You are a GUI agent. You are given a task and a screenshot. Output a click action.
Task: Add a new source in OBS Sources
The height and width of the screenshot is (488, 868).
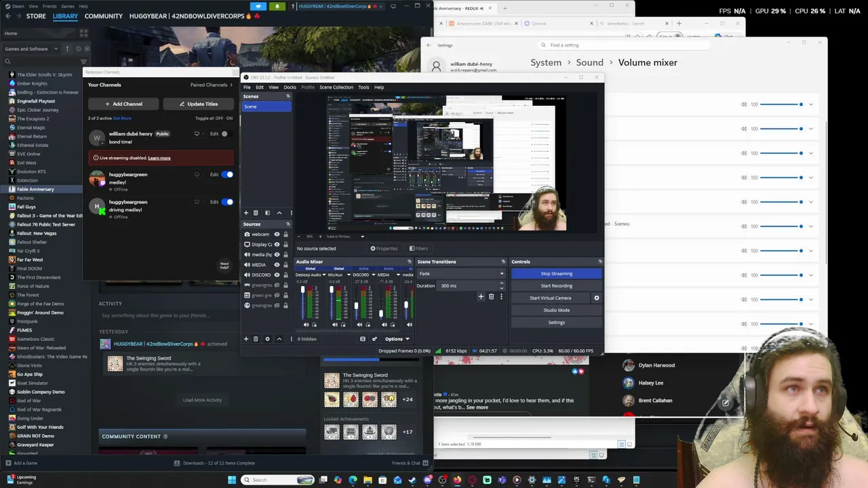pos(246,339)
